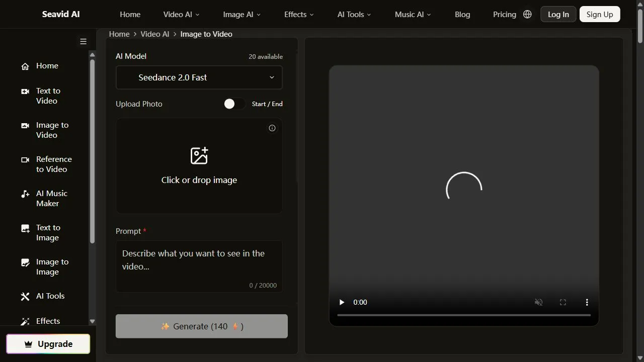Open the video player more-options menu
The height and width of the screenshot is (362, 644).
tap(587, 302)
